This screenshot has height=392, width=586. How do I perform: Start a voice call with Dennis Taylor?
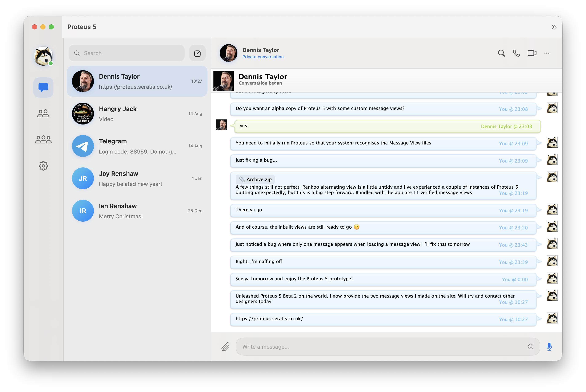[x=517, y=53]
